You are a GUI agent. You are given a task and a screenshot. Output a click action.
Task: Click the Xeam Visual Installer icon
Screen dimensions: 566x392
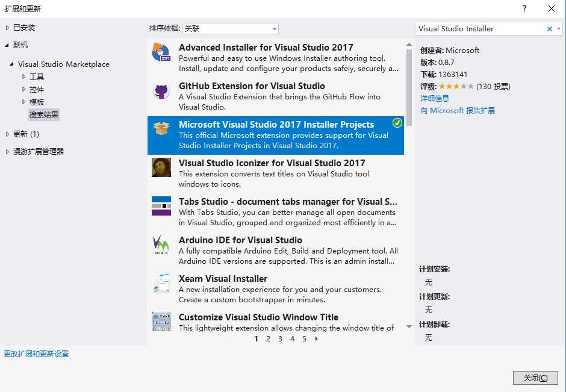click(x=161, y=283)
